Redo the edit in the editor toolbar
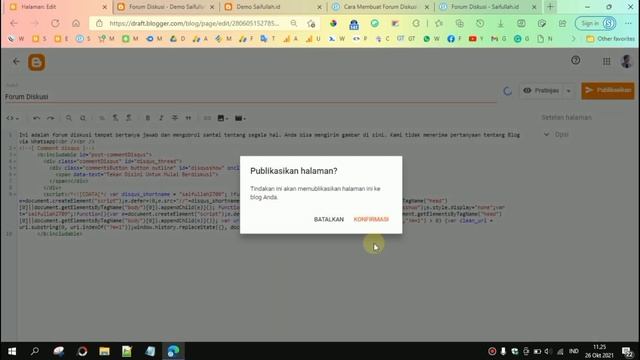The width and height of the screenshot is (640, 360). coord(50,118)
